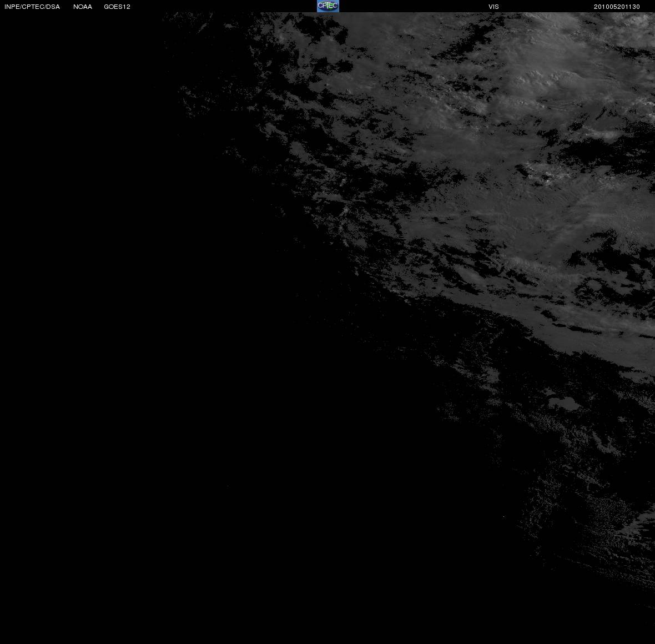Click the CPTEC logo icon
Screen dimensions: 655x644
[x=328, y=6]
